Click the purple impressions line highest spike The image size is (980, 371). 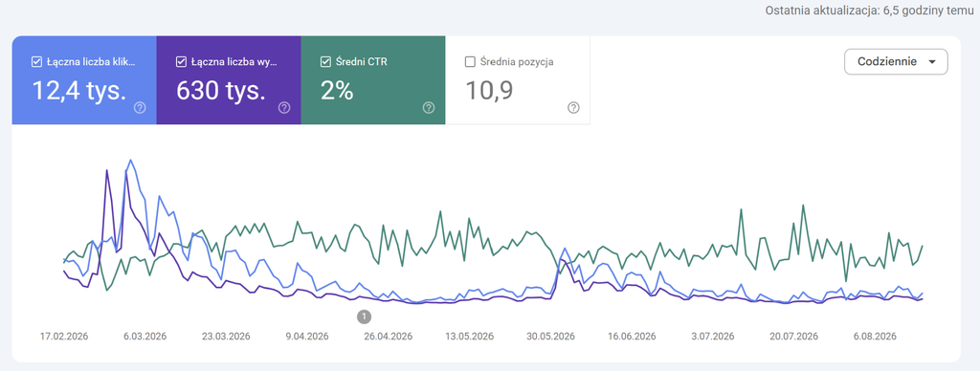[x=107, y=170]
